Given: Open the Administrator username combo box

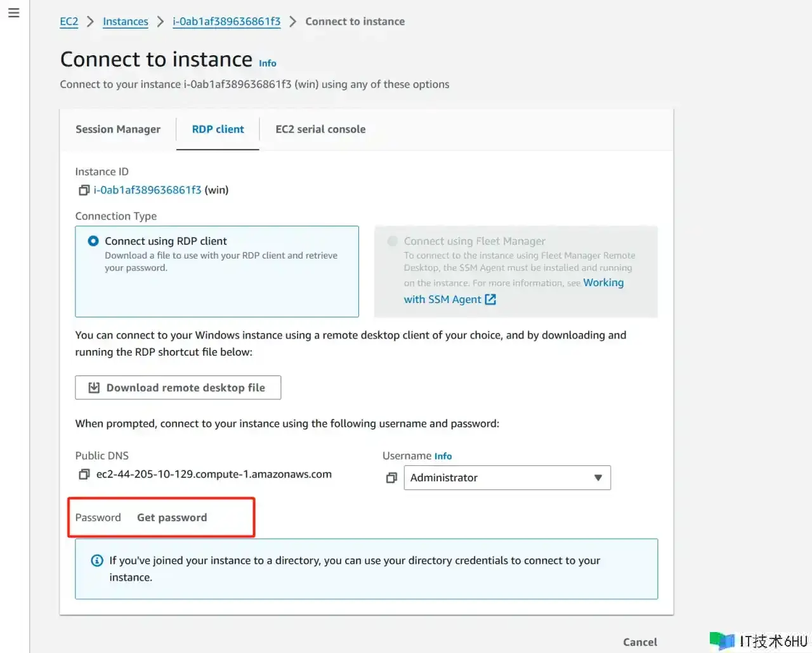Looking at the screenshot, I should 495,478.
